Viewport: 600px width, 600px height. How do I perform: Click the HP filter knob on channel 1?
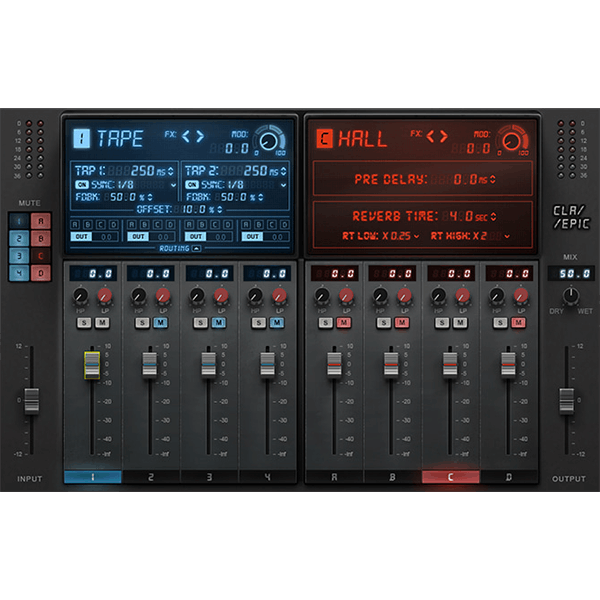click(x=78, y=295)
